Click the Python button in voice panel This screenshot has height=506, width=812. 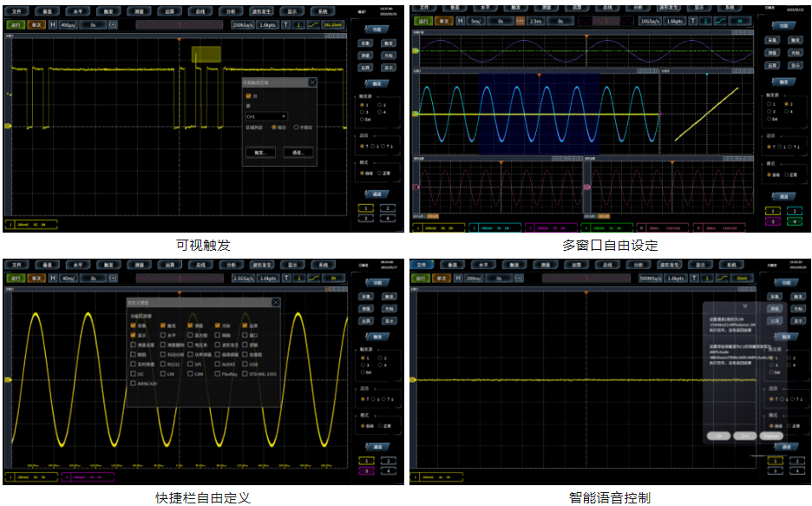tap(771, 436)
